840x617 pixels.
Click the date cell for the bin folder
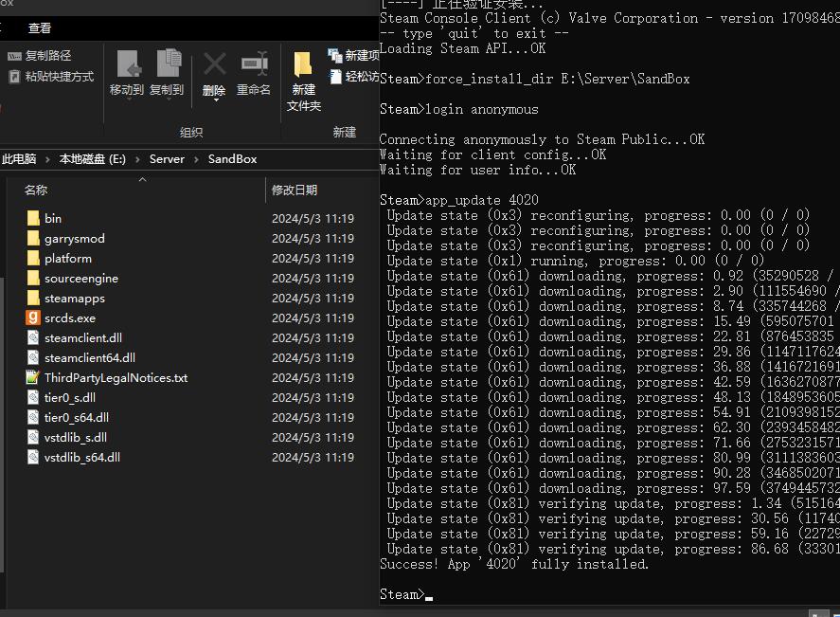[313, 218]
